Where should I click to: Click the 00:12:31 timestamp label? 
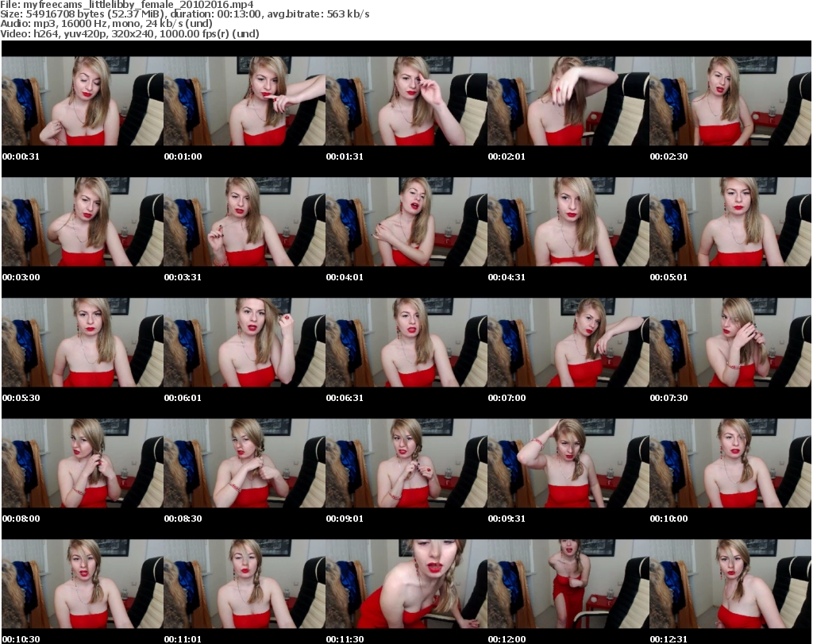(x=669, y=639)
